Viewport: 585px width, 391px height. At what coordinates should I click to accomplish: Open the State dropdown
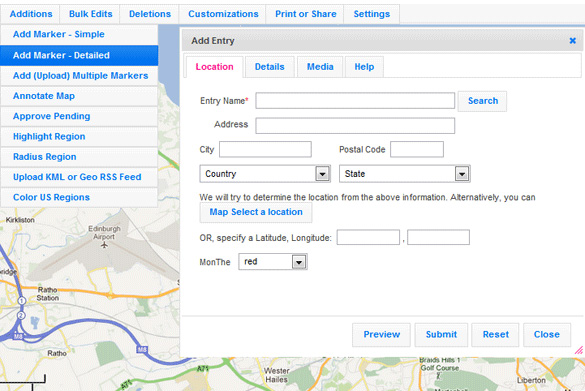(404, 174)
